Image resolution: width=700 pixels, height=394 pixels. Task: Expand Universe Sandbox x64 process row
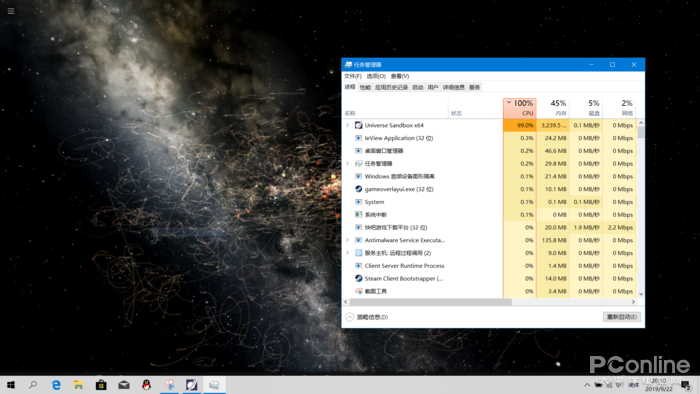[348, 125]
